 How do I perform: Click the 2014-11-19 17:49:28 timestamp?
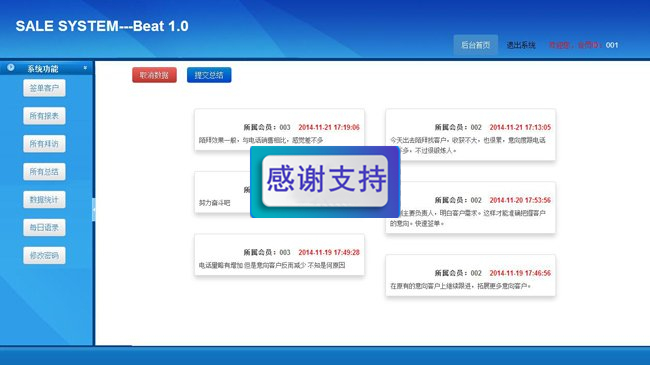(329, 252)
